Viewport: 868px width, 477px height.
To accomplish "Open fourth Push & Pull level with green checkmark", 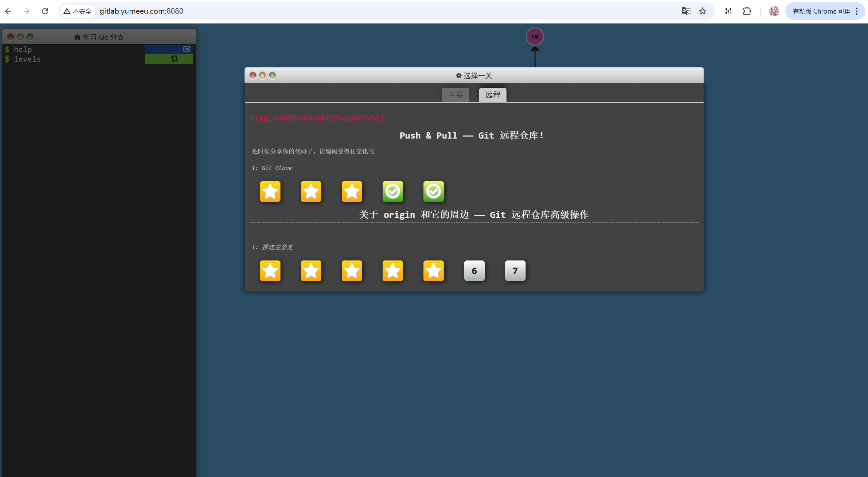I will point(392,191).
